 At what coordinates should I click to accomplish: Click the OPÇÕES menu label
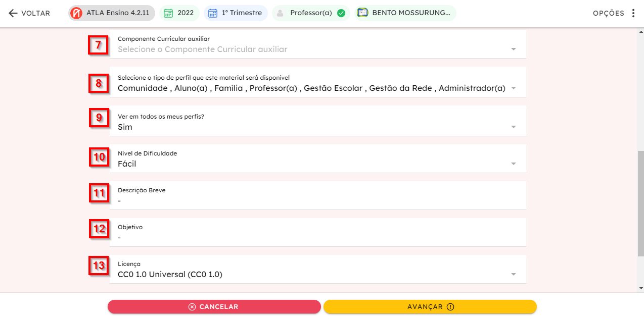tap(609, 14)
